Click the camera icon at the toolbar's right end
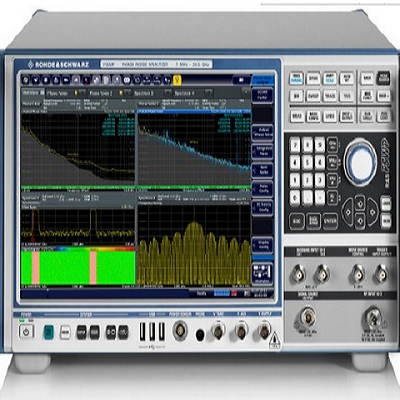The width and height of the screenshot is (400, 400). click(241, 80)
